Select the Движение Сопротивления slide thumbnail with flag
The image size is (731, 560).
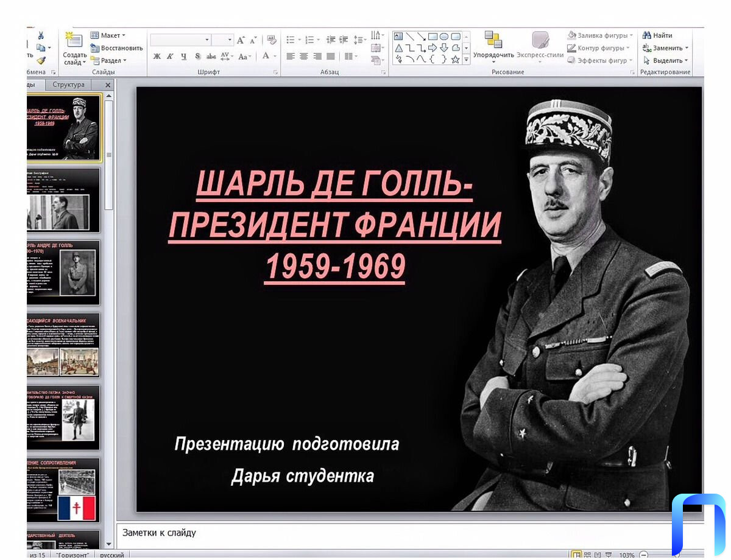[63, 490]
